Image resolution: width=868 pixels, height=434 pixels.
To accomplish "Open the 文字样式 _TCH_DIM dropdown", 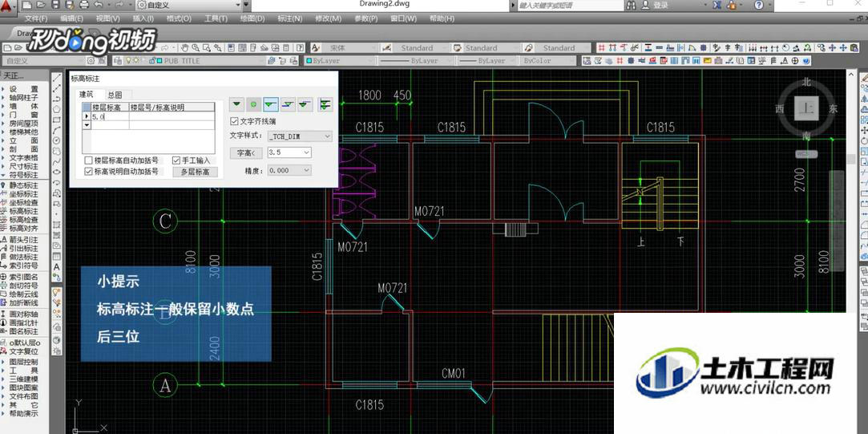I will tap(300, 136).
